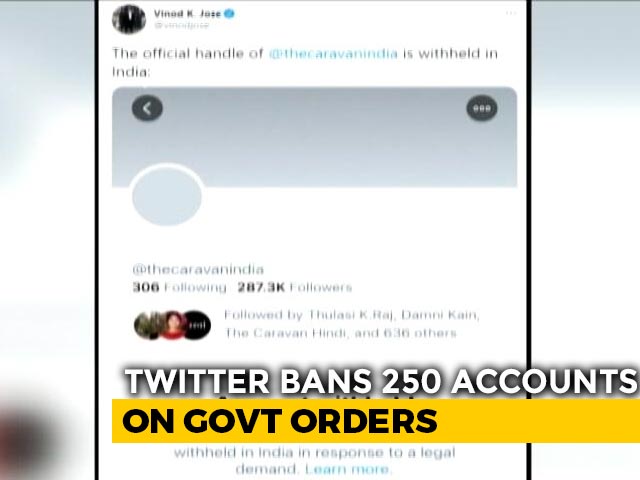Image resolution: width=640 pixels, height=480 pixels.
Task: Select the first follower avatar thumbnail
Action: click(147, 325)
